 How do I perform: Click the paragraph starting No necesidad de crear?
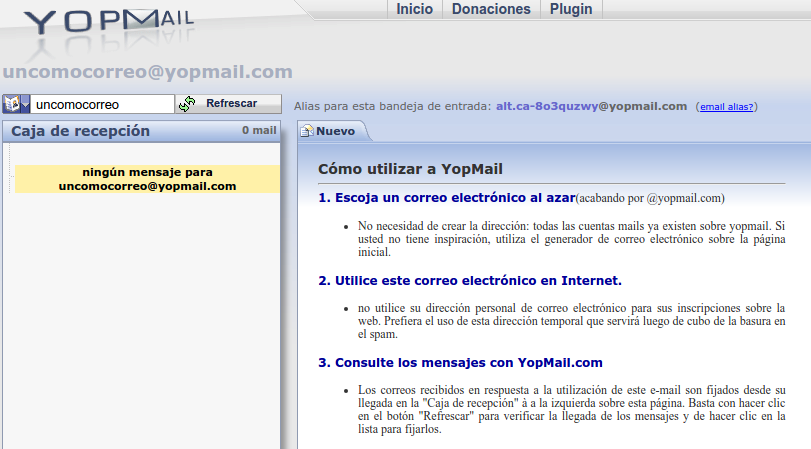(572, 239)
